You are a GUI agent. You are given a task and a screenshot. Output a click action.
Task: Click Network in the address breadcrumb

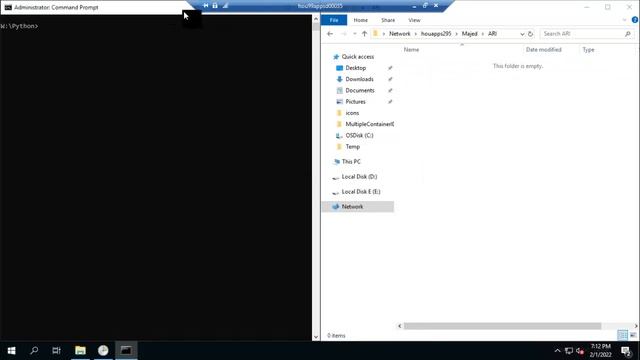[x=400, y=34]
